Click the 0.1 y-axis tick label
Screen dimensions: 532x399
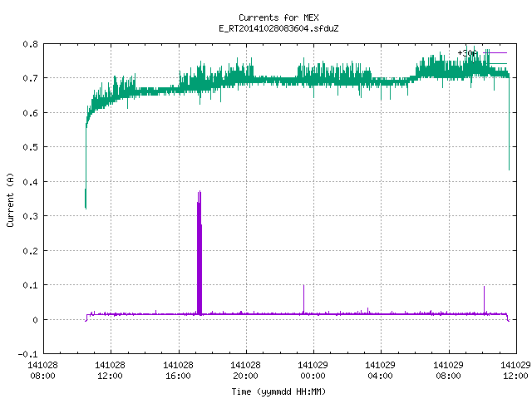[x=30, y=285]
